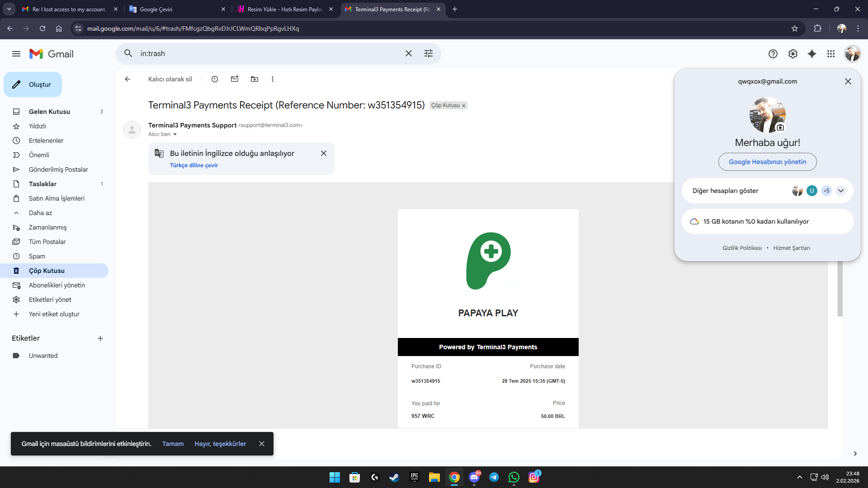Screen dimensions: 868x488
Task: Switch to the Resim Yükle tab
Action: click(x=285, y=9)
